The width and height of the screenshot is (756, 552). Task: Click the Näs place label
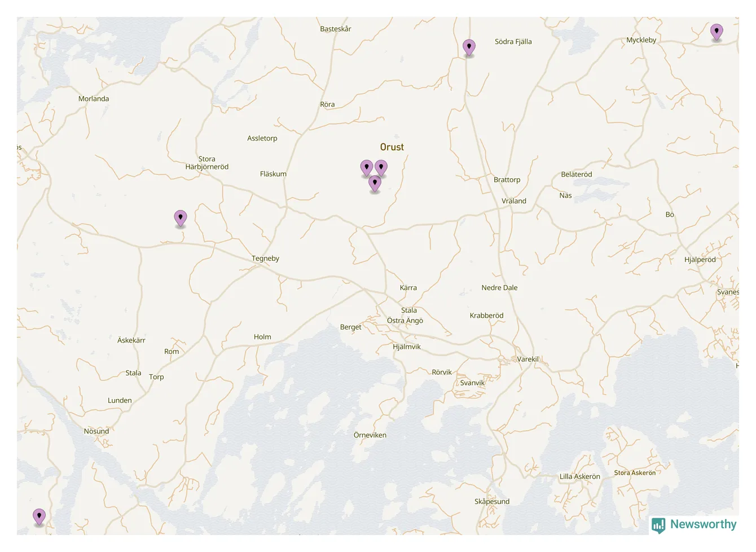[x=566, y=196]
